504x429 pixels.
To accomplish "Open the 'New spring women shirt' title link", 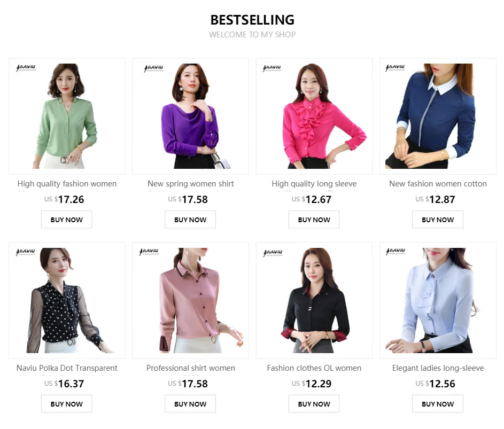I will [x=191, y=184].
